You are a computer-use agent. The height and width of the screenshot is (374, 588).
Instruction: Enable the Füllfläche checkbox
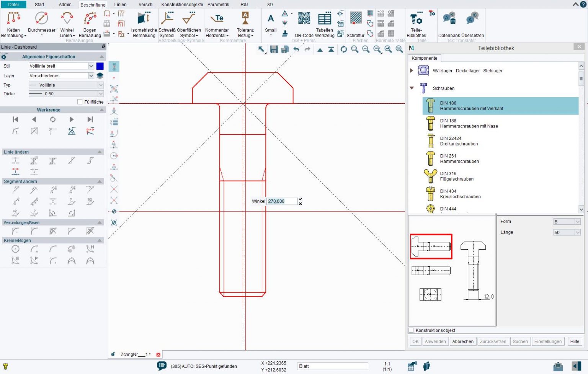(x=80, y=101)
